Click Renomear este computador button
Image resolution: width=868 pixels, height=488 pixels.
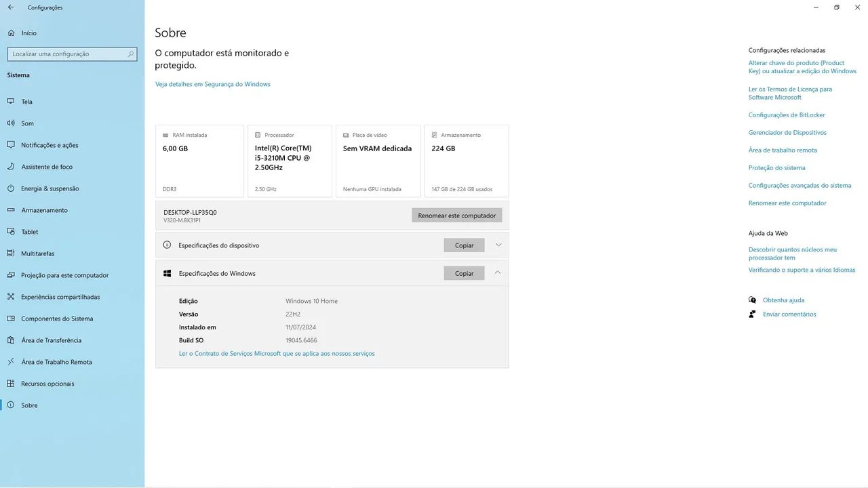point(457,216)
